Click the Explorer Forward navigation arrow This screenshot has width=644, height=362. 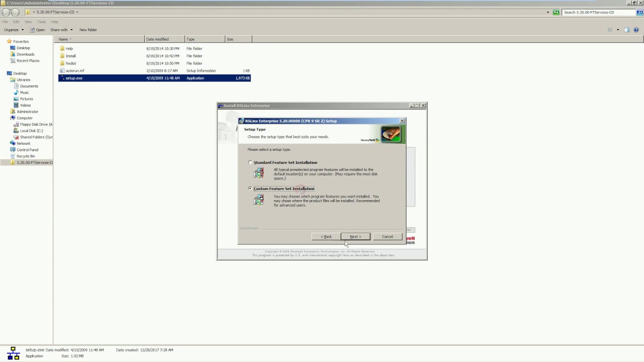click(x=15, y=12)
